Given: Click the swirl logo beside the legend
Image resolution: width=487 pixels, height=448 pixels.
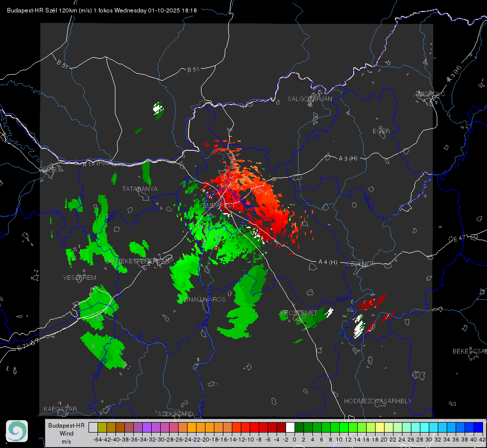Looking at the screenshot, I should [17, 431].
